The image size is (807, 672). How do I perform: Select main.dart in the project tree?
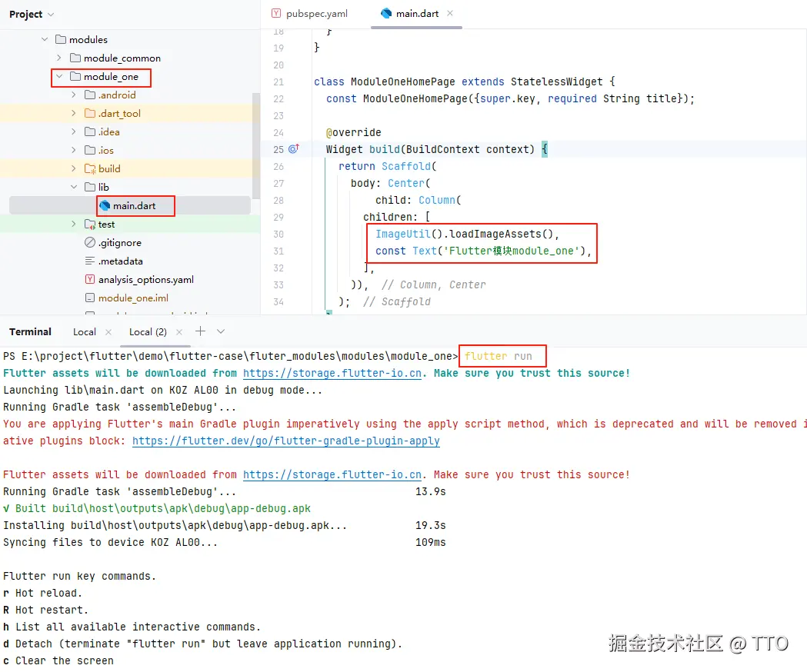coord(135,206)
